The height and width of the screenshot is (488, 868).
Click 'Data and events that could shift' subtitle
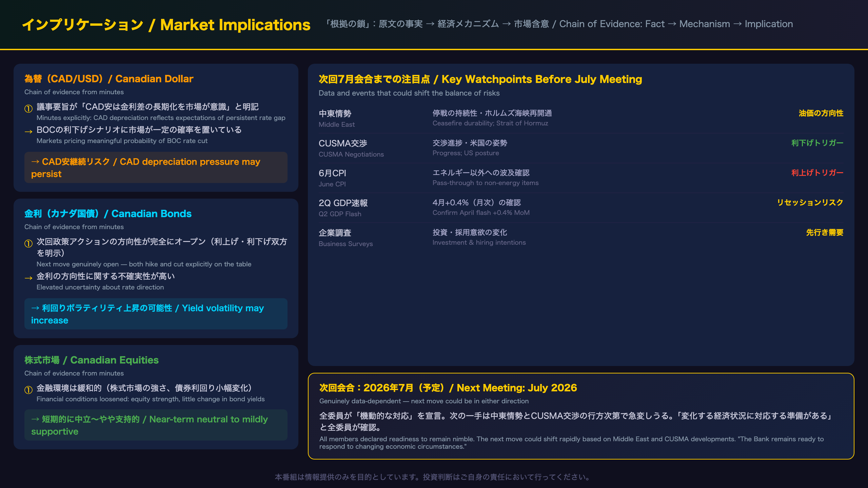[x=409, y=93]
